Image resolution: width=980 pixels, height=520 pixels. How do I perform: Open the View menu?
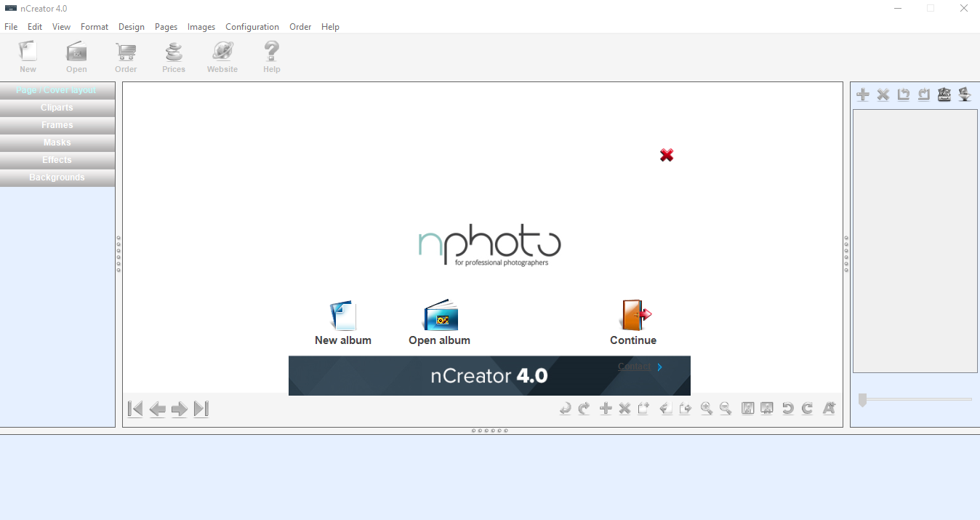[62, 27]
